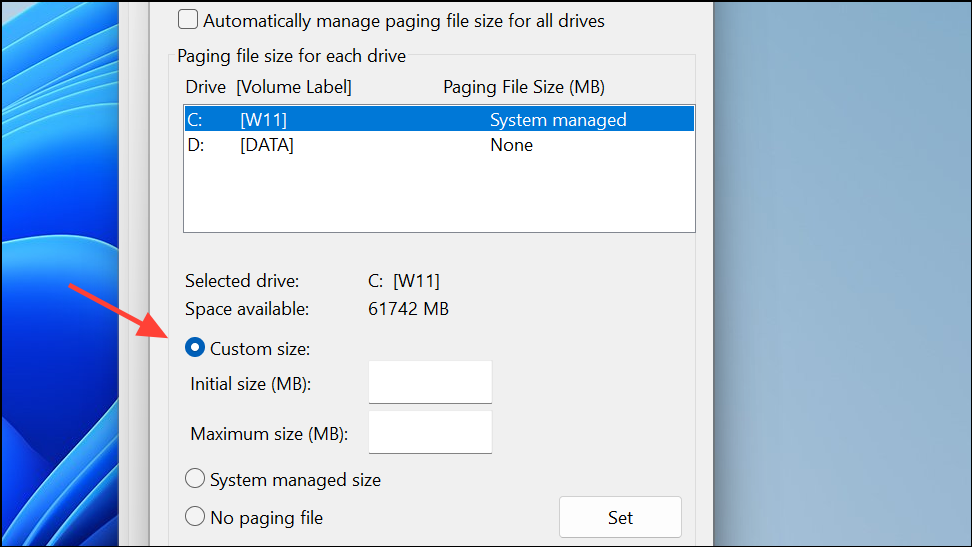The image size is (972, 547).
Task: Click the [DATA] volume label
Action: click(267, 145)
